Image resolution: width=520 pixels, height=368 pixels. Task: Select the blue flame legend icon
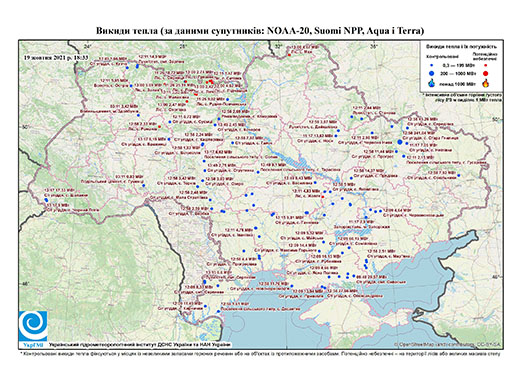432,83
